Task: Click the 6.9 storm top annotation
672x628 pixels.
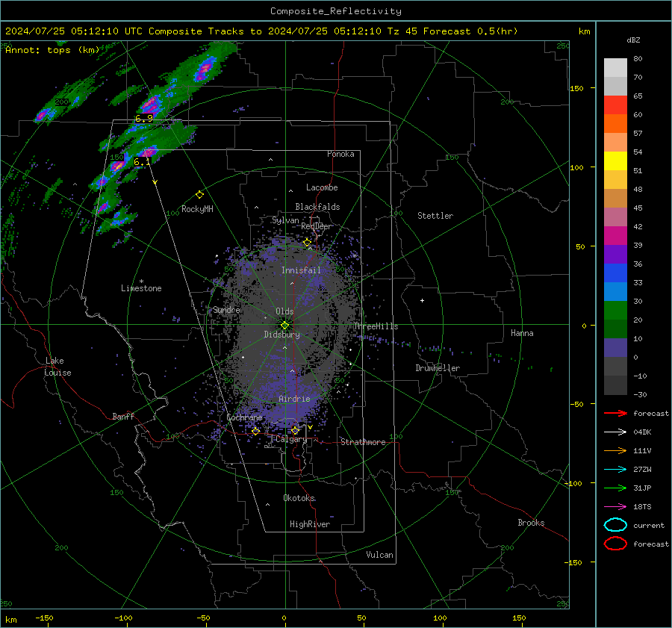Action: click(x=144, y=118)
